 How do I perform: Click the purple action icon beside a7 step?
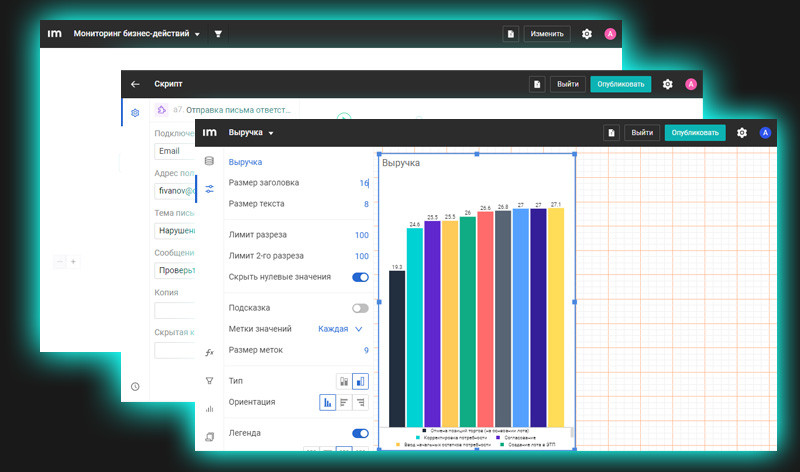click(161, 110)
